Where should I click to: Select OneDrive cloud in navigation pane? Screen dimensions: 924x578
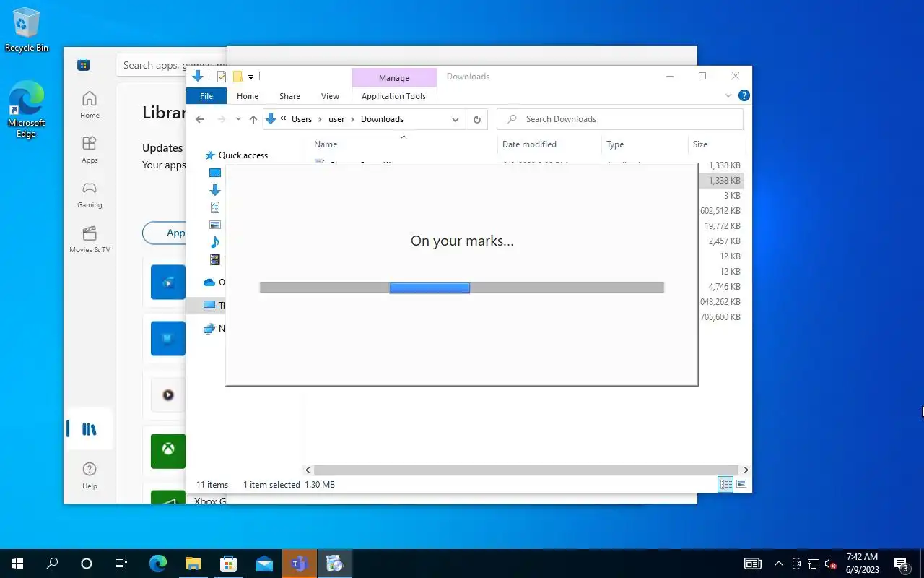tap(209, 282)
